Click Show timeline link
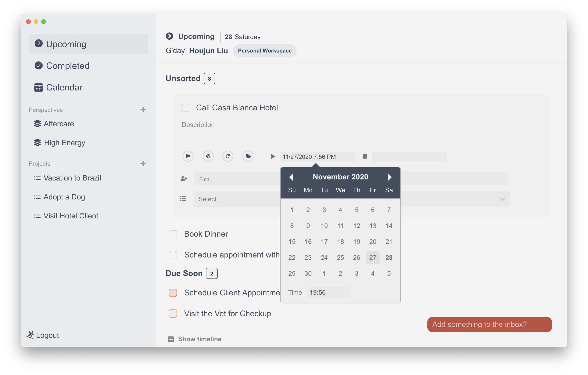 point(199,339)
